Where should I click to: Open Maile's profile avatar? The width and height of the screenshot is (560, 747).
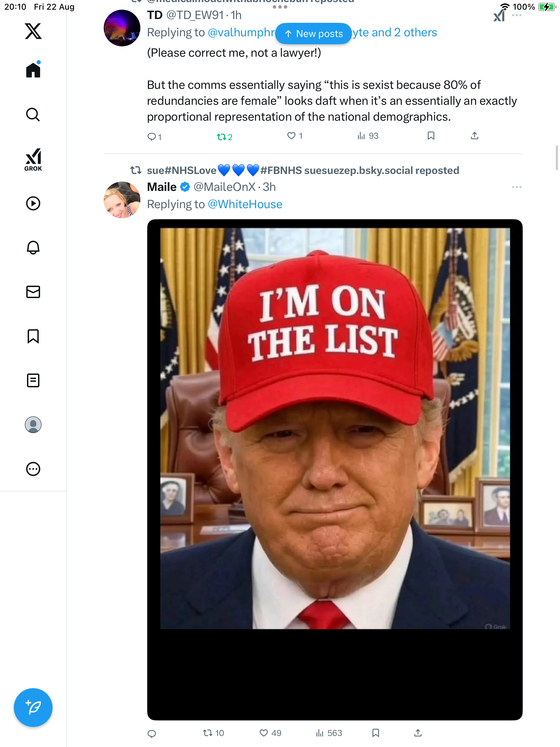(122, 200)
